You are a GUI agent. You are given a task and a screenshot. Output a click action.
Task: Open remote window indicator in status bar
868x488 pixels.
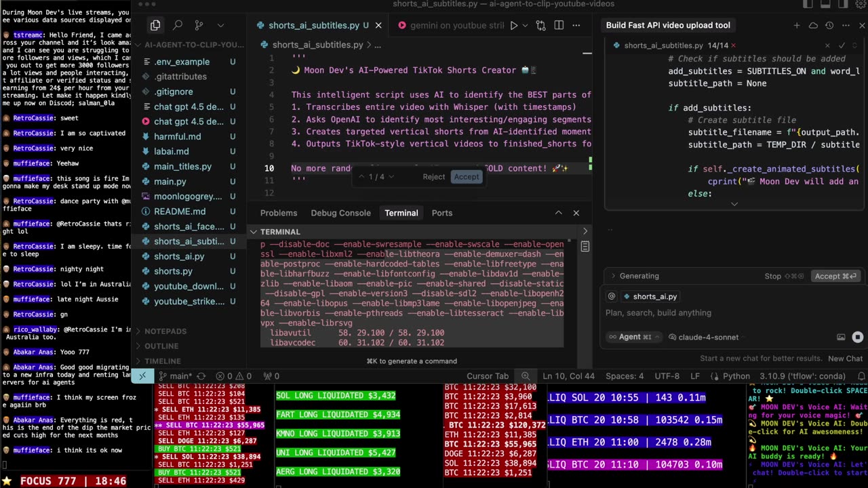142,375
